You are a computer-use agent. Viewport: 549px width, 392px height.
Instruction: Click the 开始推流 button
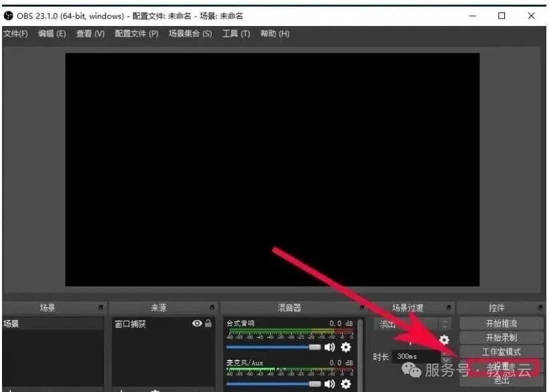point(501,323)
